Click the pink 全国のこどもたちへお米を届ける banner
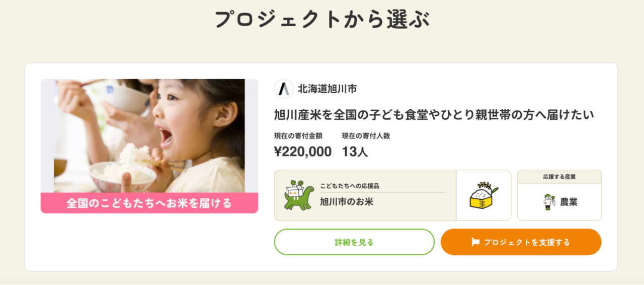 (x=149, y=203)
